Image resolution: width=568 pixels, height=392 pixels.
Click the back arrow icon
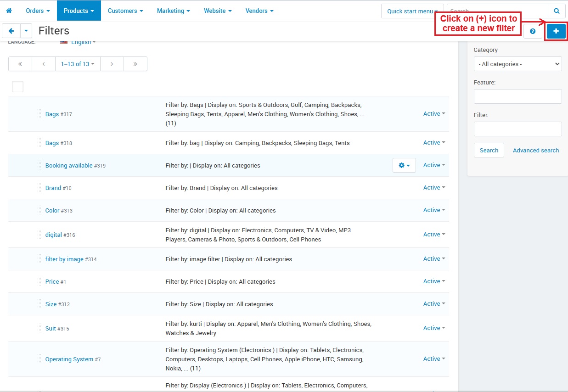click(11, 31)
